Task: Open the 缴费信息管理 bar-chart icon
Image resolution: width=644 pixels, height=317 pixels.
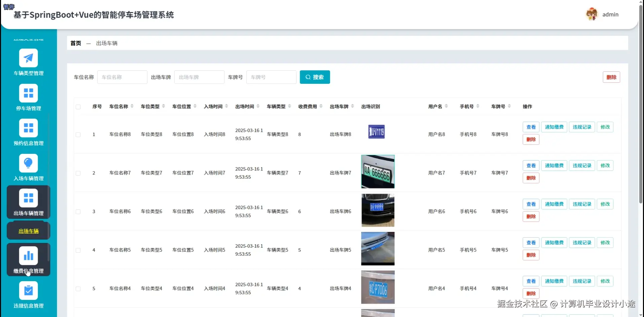Action: 28,256
